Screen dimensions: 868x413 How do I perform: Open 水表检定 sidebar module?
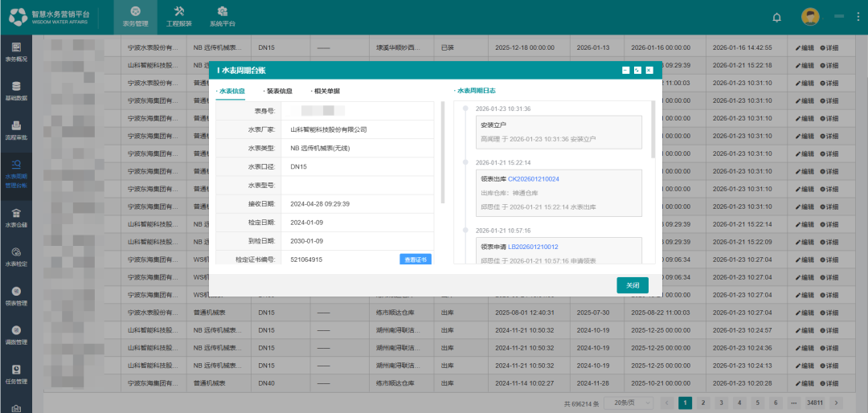(16, 257)
